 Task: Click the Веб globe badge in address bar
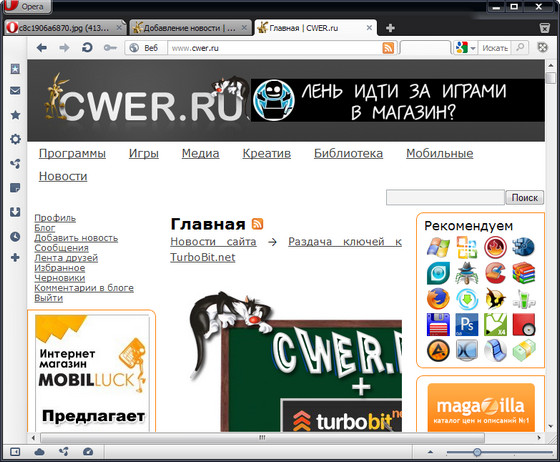[146, 47]
